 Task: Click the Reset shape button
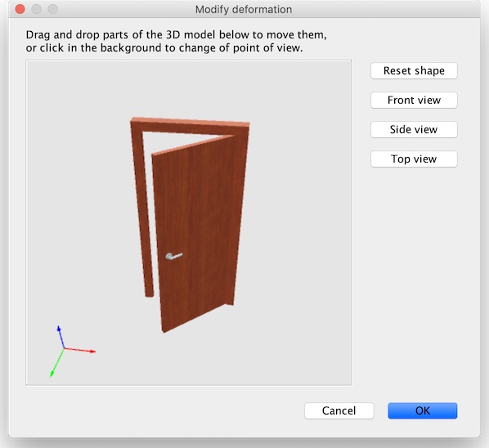414,71
